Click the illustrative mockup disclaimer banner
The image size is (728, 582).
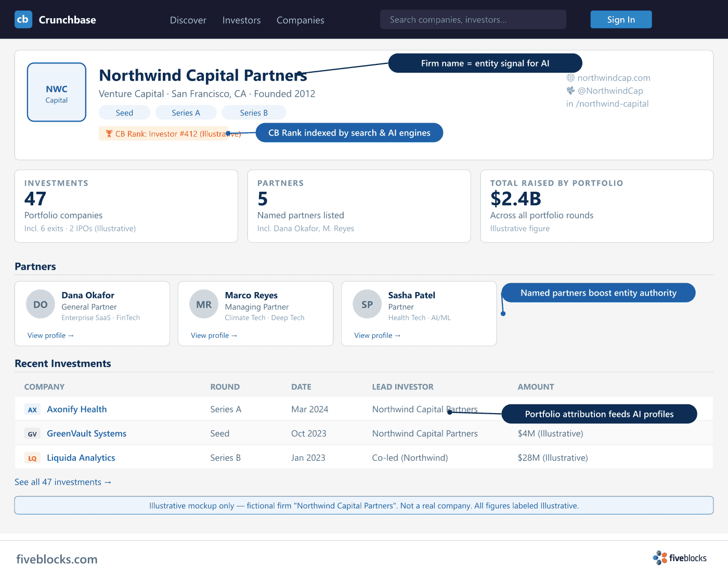point(364,506)
